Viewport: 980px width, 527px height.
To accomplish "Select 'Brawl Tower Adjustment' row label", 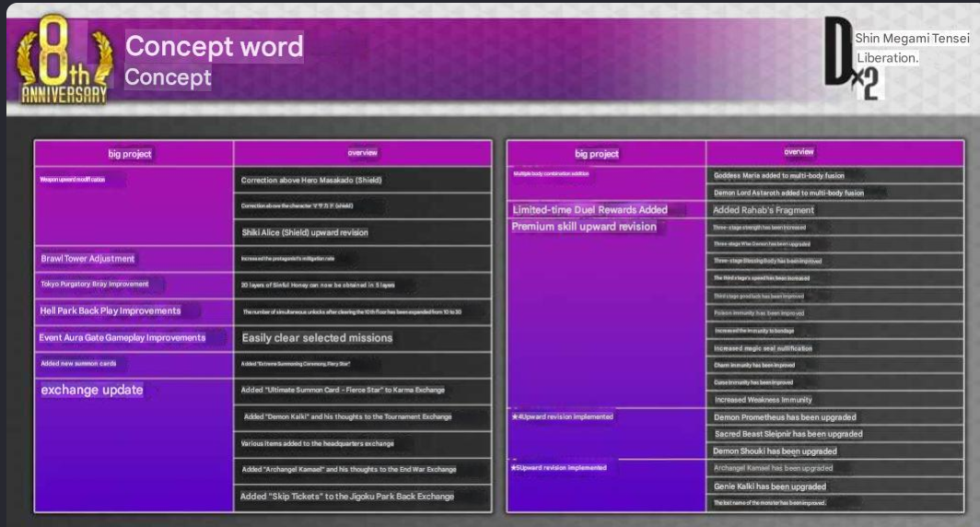I will click(87, 259).
